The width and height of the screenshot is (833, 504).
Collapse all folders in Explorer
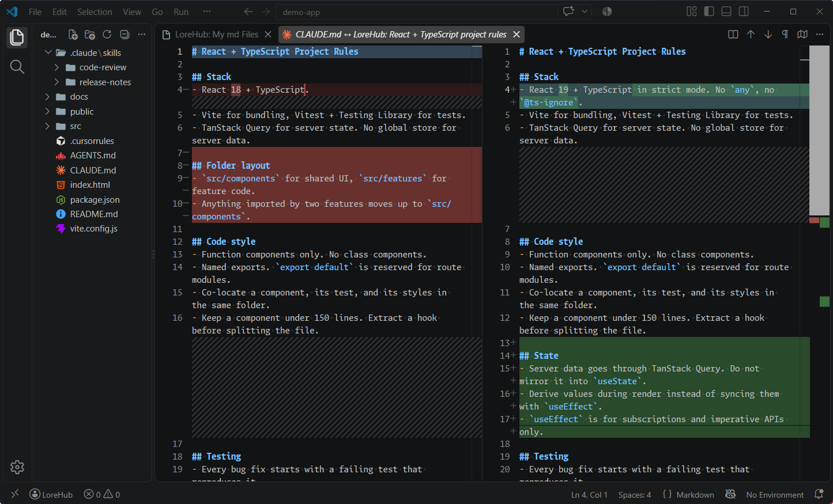pyautogui.click(x=125, y=35)
